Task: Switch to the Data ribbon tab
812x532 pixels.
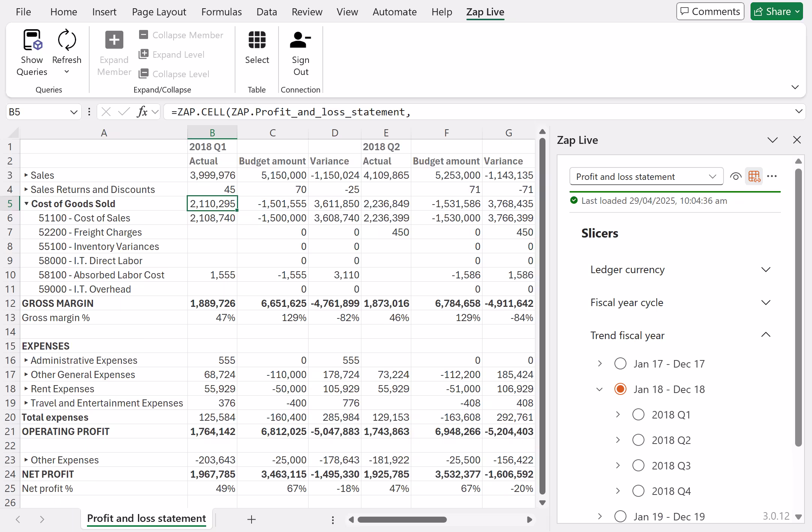Action: [x=267, y=12]
